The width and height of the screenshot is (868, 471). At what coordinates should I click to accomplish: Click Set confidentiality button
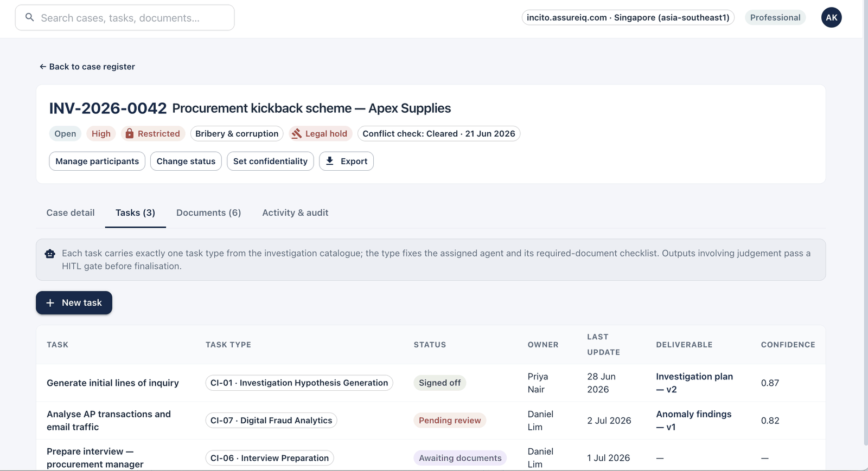point(270,161)
